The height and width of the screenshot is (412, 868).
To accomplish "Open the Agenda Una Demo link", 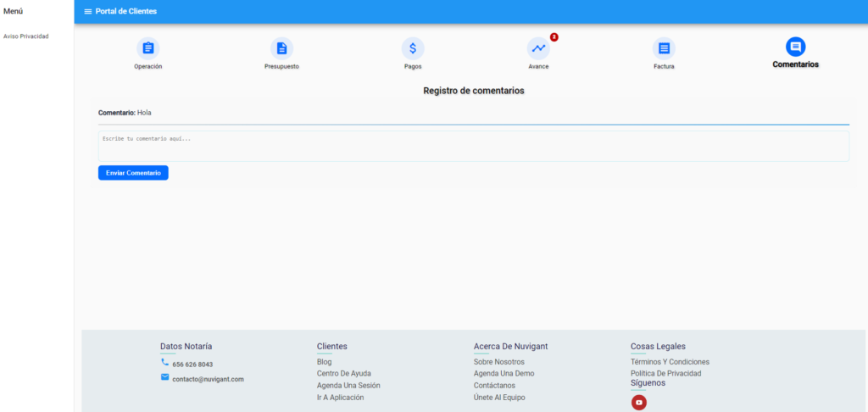I will [x=504, y=373].
